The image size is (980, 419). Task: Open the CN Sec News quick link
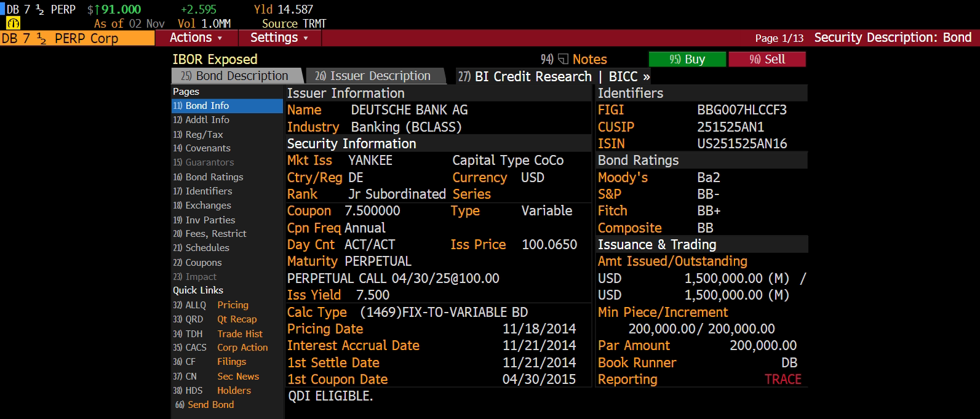tap(216, 377)
